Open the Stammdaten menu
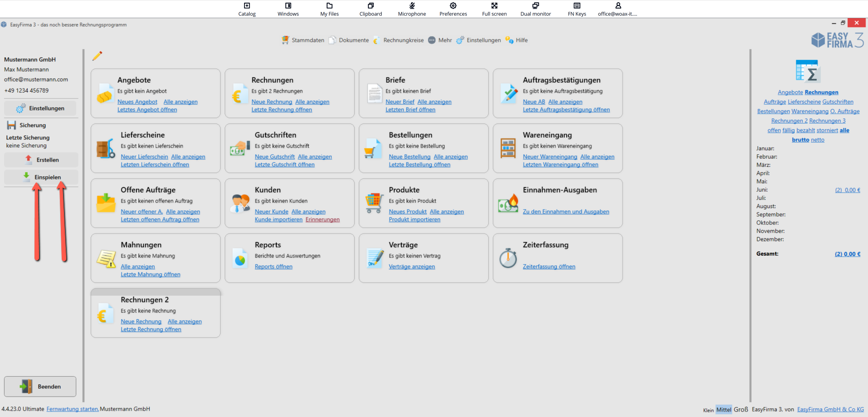 click(x=303, y=40)
